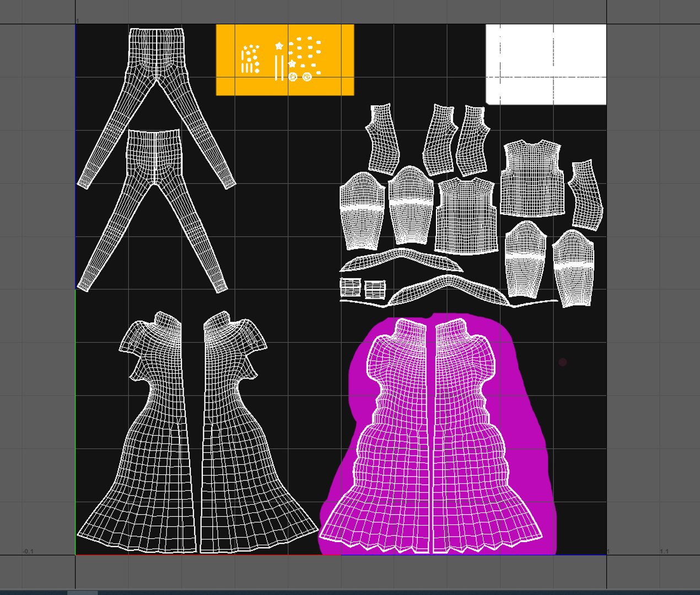Select the lower-left bodice UV shell
The width and height of the screenshot is (700, 595).
[x=467, y=215]
